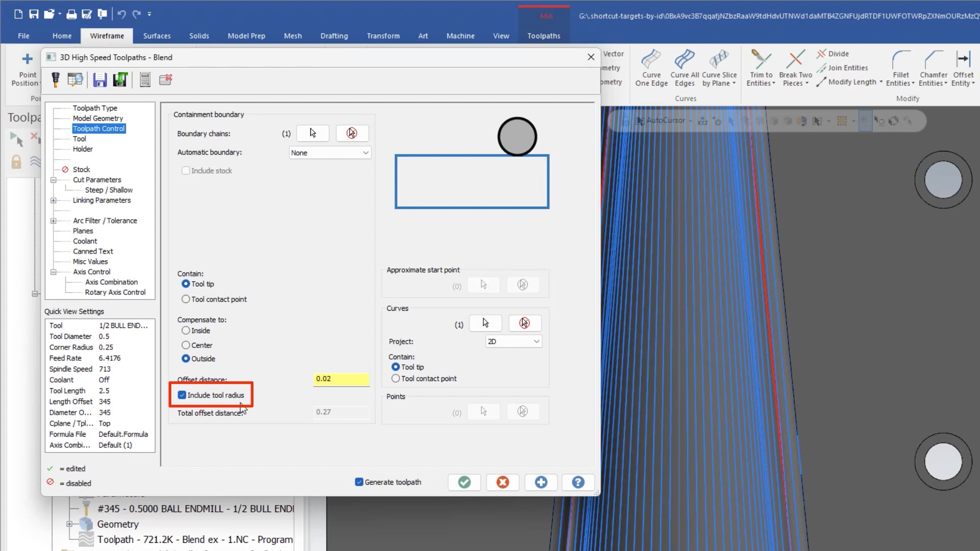The width and height of the screenshot is (980, 551).
Task: Click the red X remove chain icon
Action: click(x=351, y=133)
